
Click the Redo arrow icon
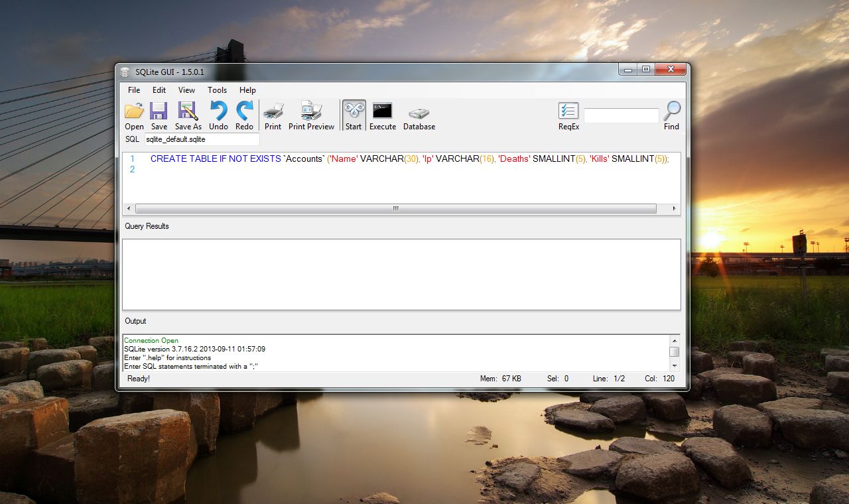pos(244,111)
